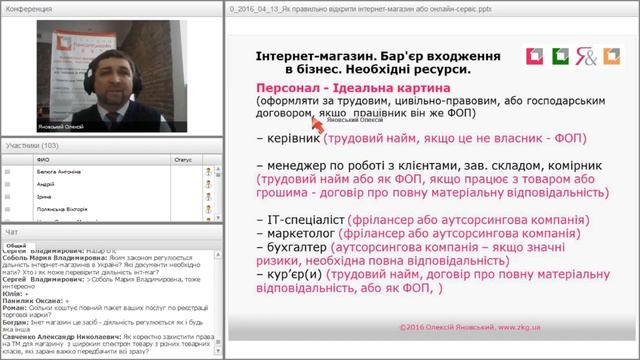Click Савченко Александр Николаевич's chat message
This screenshot has width=640, height=360.
[109, 344]
